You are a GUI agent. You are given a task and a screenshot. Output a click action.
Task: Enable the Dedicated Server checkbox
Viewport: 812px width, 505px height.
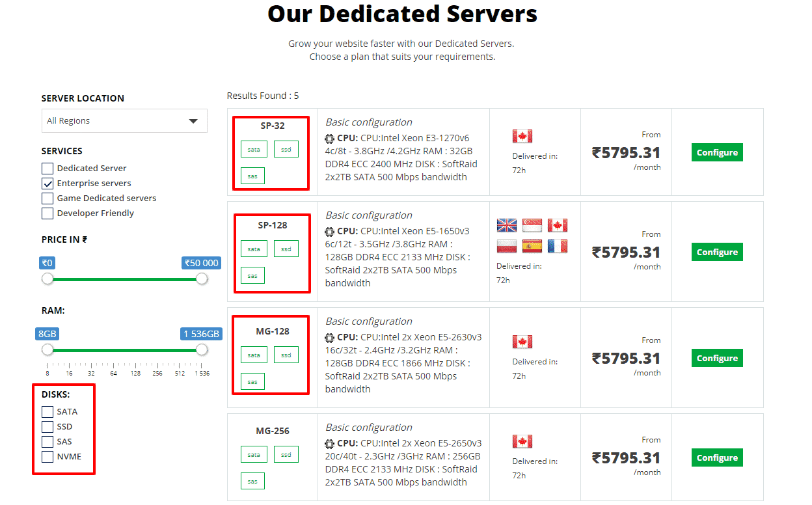(47, 169)
